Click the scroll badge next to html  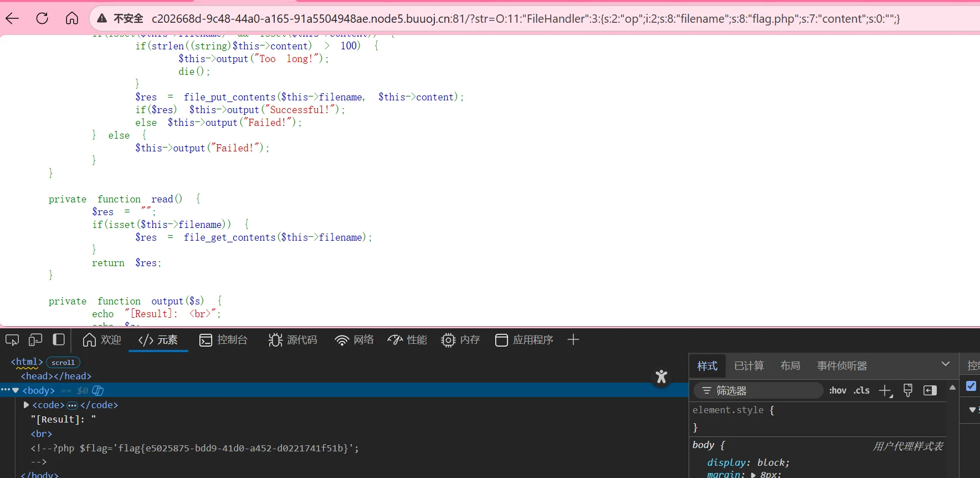pos(63,362)
